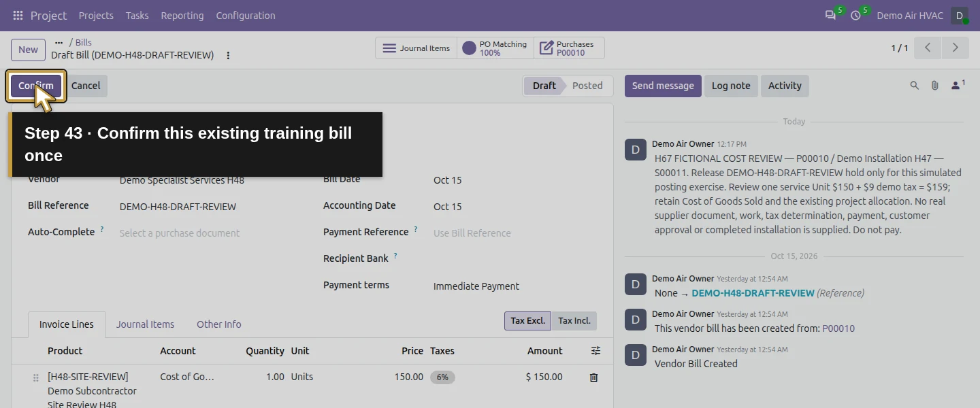
Task: Open the user avatar menu
Action: (x=960, y=16)
